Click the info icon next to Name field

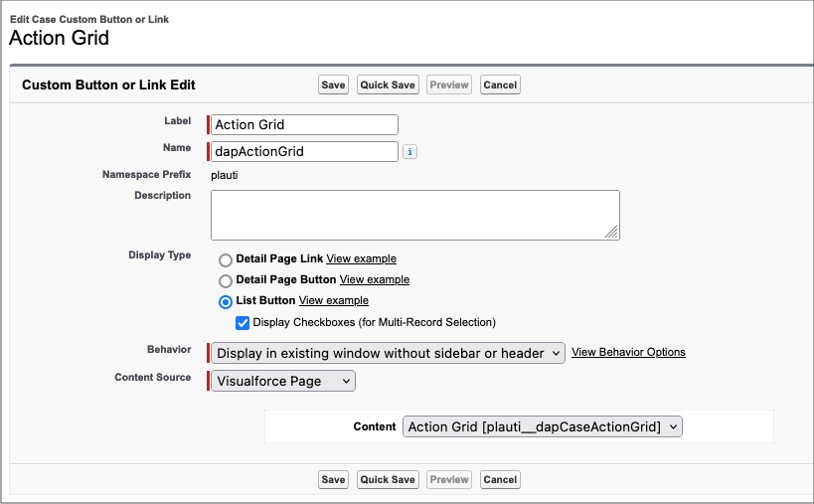click(409, 151)
